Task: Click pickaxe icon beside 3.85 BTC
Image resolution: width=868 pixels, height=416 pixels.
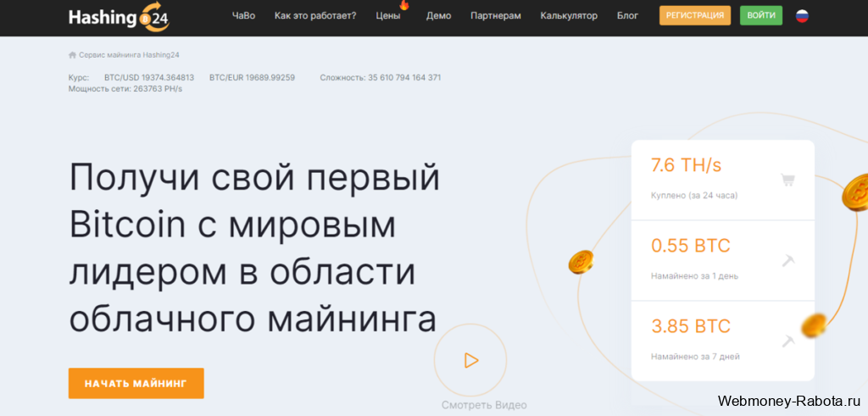Action: coord(787,341)
